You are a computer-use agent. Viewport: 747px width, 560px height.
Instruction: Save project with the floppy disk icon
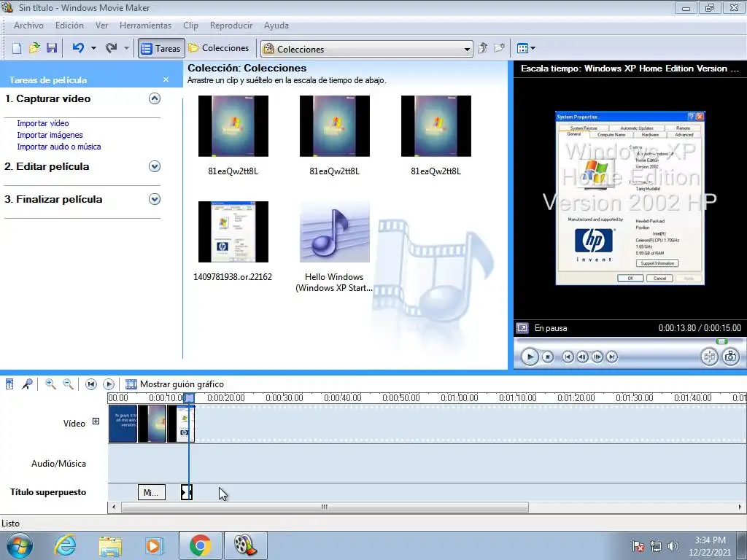(52, 48)
